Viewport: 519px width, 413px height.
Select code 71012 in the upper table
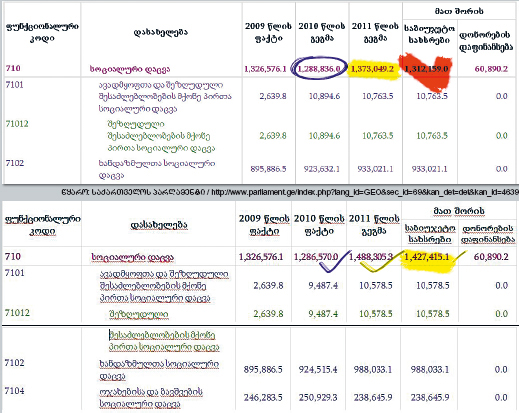(x=17, y=124)
